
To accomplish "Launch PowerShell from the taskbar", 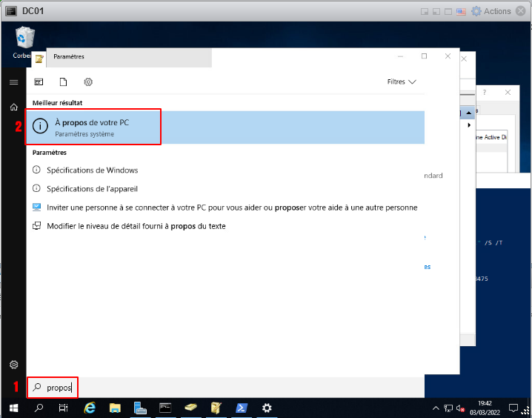I will pyautogui.click(x=242, y=408).
